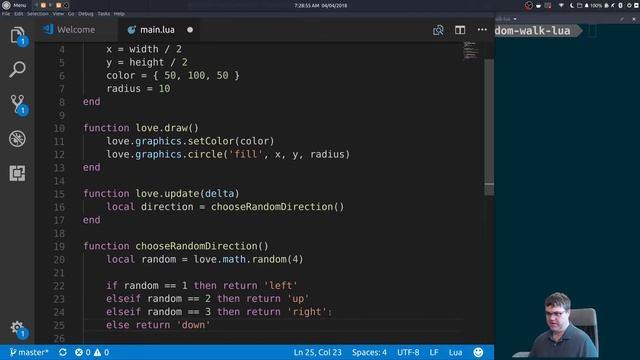Change language mode via 'Lua' in status bar
Image resolution: width=640 pixels, height=360 pixels.
click(456, 352)
